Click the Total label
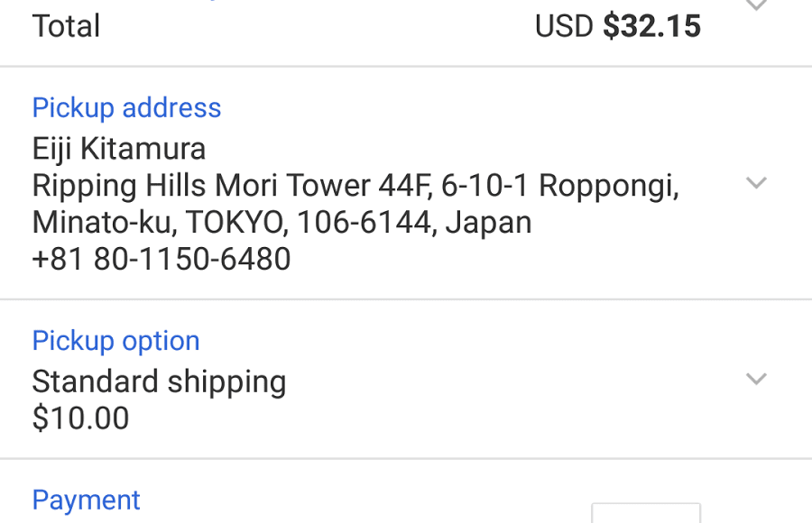This screenshot has height=523, width=812. pyautogui.click(x=66, y=26)
